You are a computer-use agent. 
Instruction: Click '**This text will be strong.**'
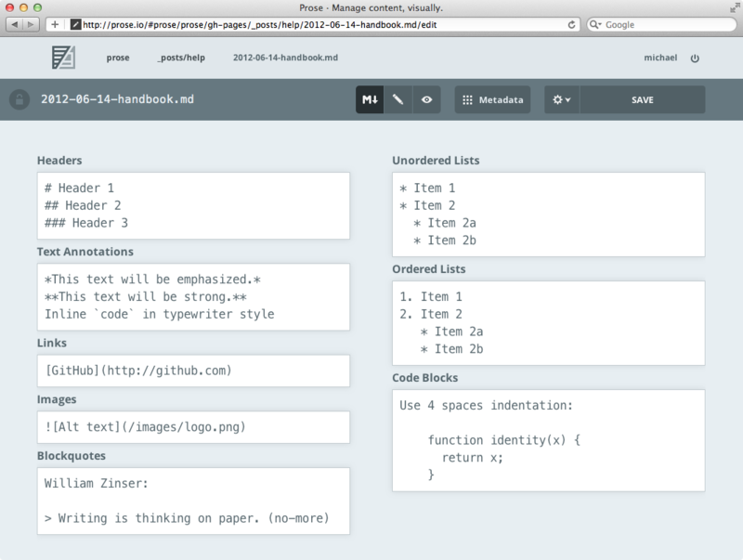tap(146, 297)
